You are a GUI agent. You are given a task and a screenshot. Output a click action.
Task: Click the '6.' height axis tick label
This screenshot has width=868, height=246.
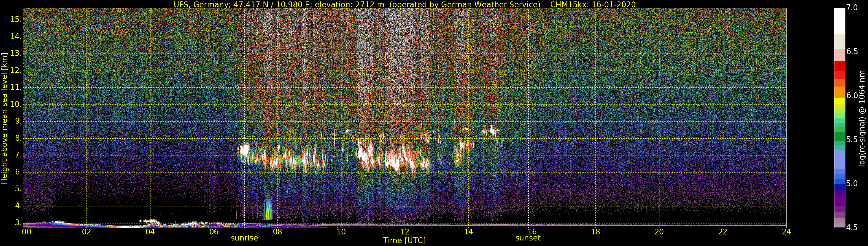click(18, 172)
